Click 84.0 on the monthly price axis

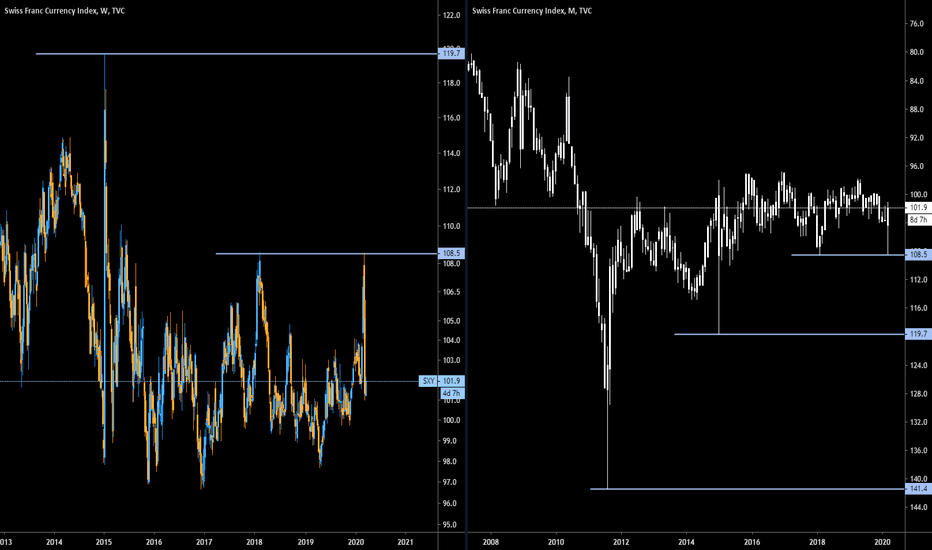coord(917,81)
